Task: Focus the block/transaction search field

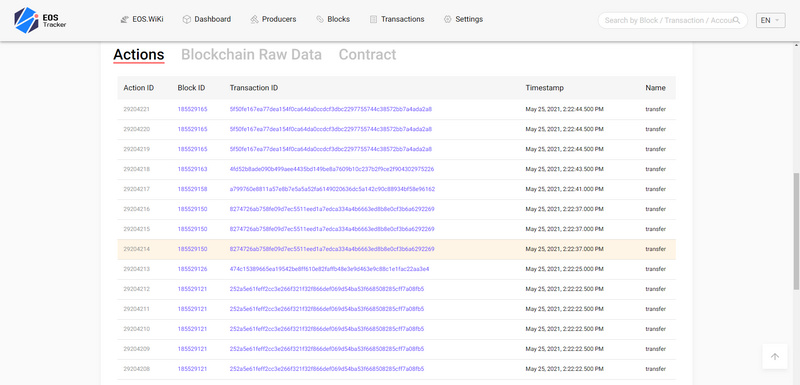Action: (667, 20)
